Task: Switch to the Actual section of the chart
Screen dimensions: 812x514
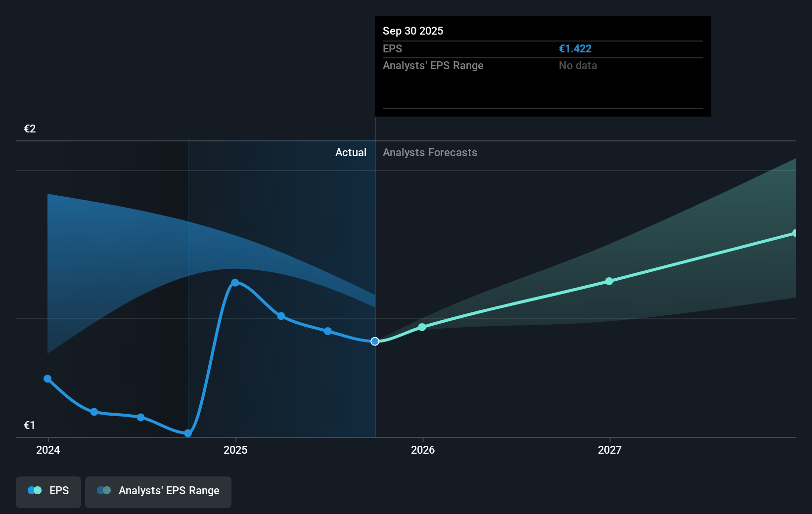Action: [x=351, y=153]
